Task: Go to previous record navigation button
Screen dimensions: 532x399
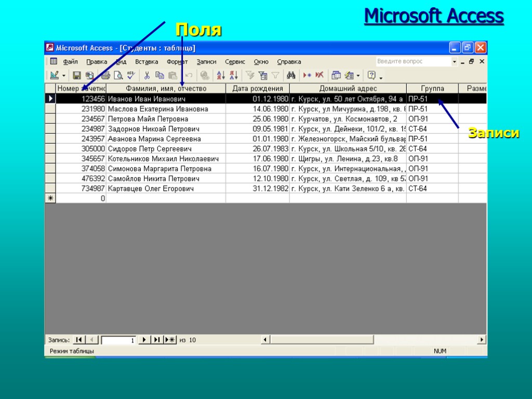Action: coord(91,340)
